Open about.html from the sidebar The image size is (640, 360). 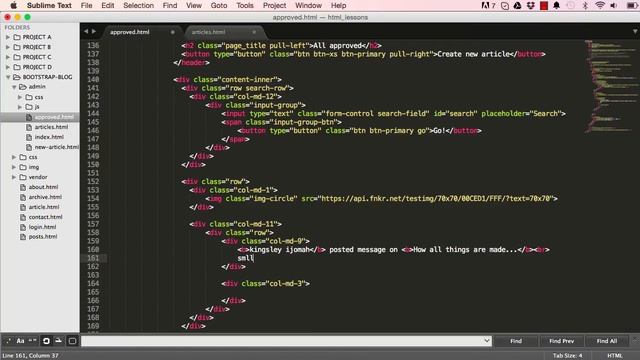pyautogui.click(x=43, y=187)
